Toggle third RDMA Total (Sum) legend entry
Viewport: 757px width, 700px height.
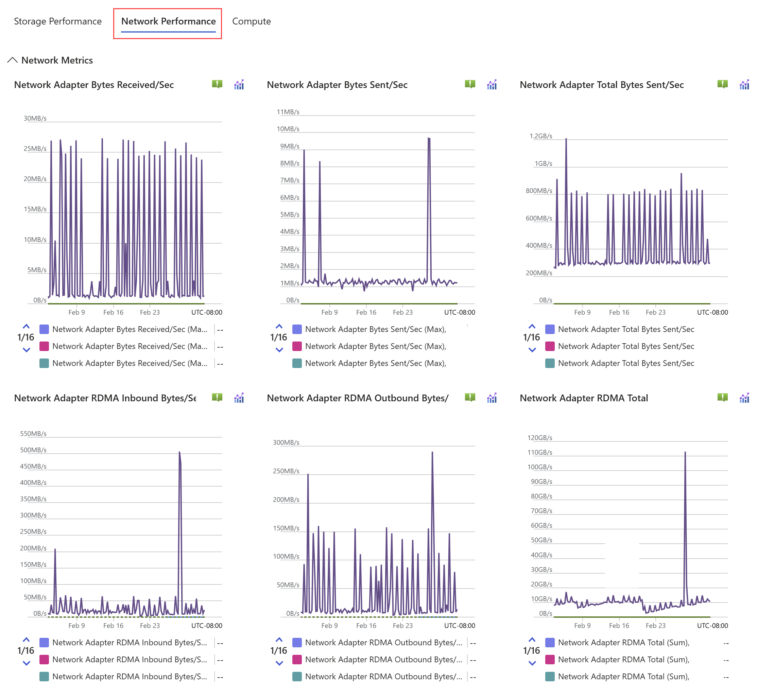pos(623,677)
